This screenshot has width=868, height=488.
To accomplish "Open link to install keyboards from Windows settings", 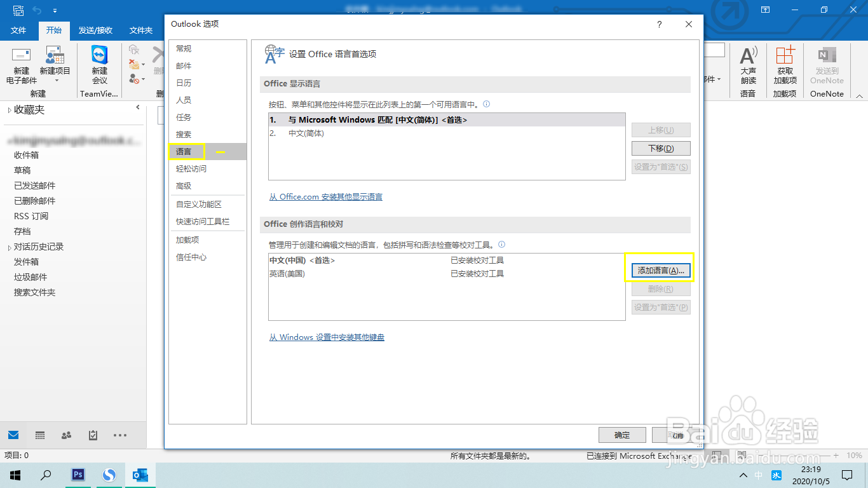I will pyautogui.click(x=327, y=337).
